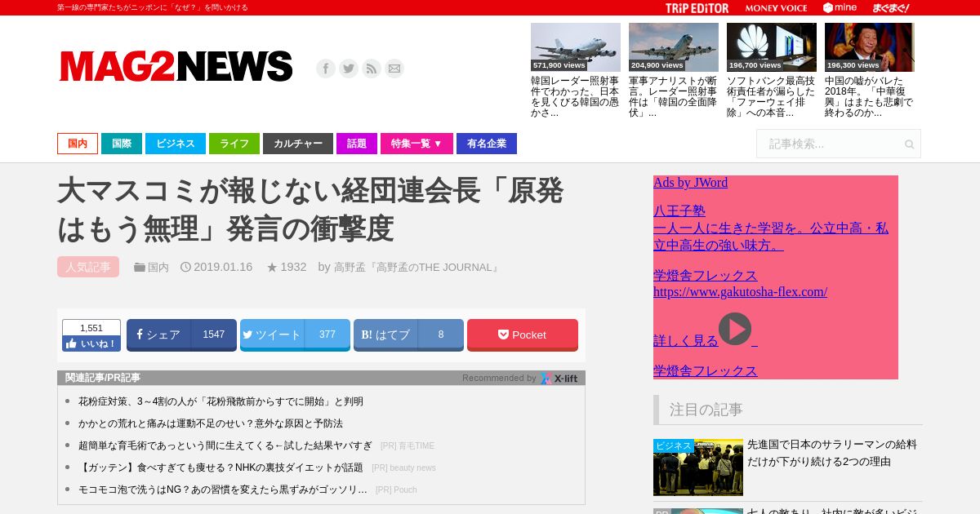Go to the MAG2NEWS home logo
980x514 pixels.
coord(176,67)
